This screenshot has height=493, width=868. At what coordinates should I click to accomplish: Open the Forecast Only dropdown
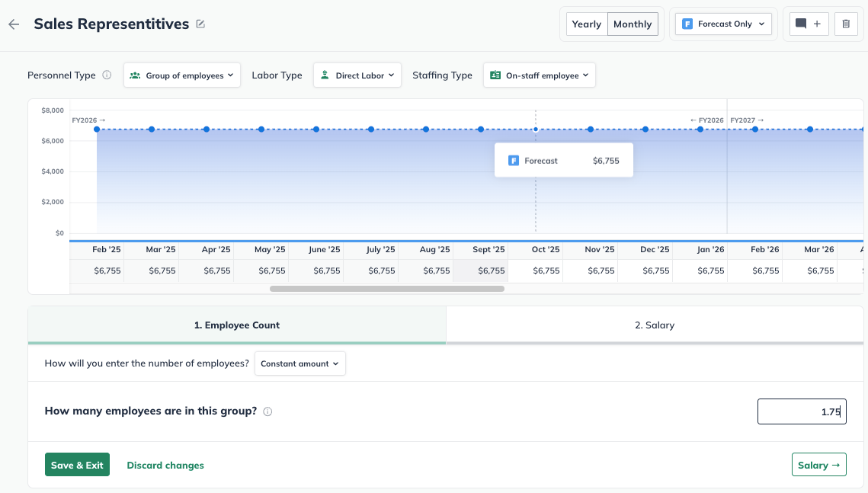(723, 24)
